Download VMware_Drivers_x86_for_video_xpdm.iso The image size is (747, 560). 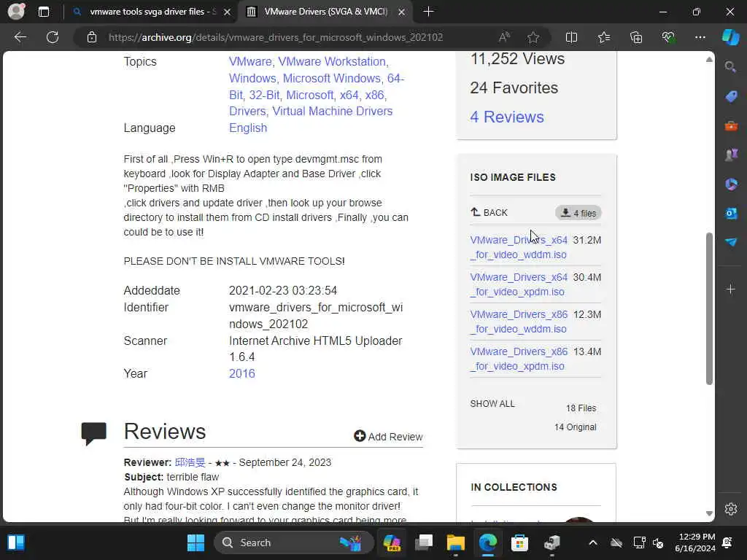point(519,359)
